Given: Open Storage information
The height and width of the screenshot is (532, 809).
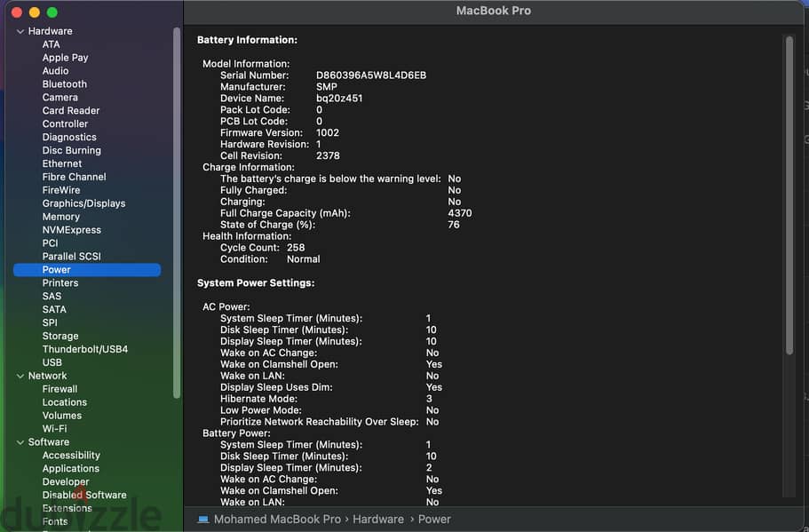Looking at the screenshot, I should 60,337.
